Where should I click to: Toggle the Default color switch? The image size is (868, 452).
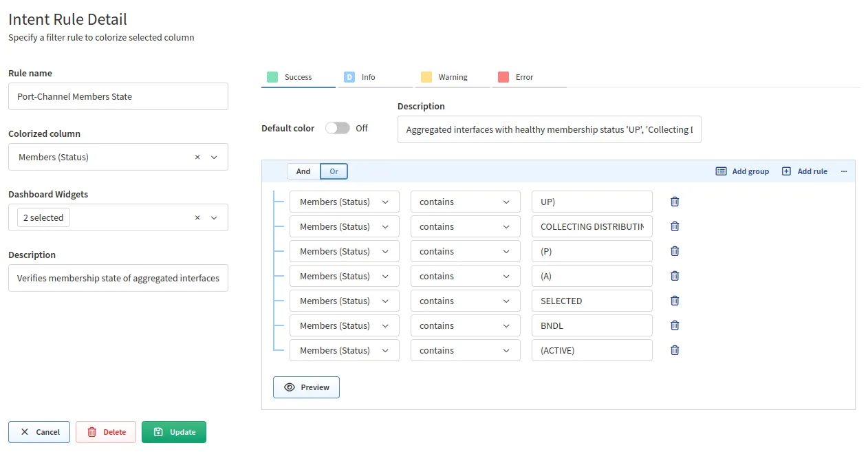point(337,128)
